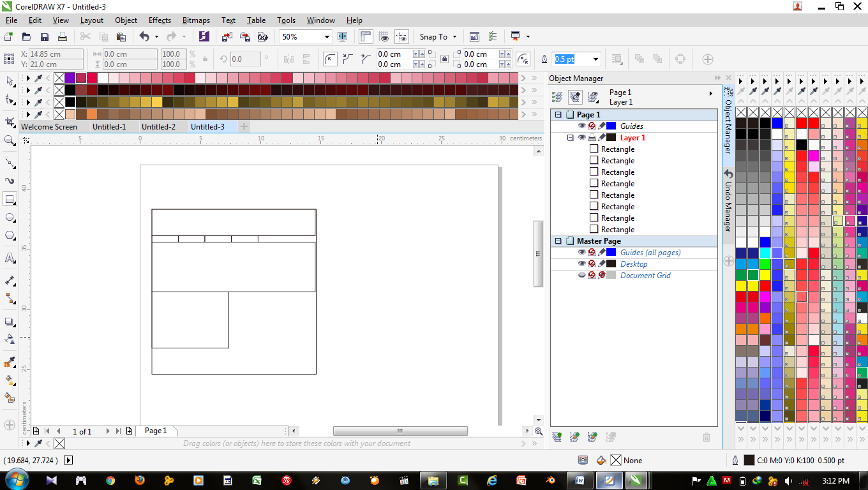Image resolution: width=868 pixels, height=490 pixels.
Task: Open the zoom level dropdown showing 50%
Action: click(x=326, y=36)
